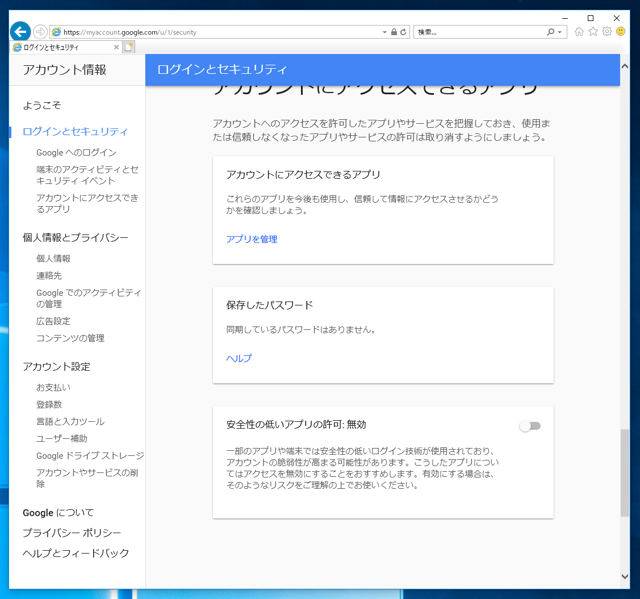Click the smiley feedback icon
Image resolution: width=640 pixels, height=599 pixels.
coord(620,31)
